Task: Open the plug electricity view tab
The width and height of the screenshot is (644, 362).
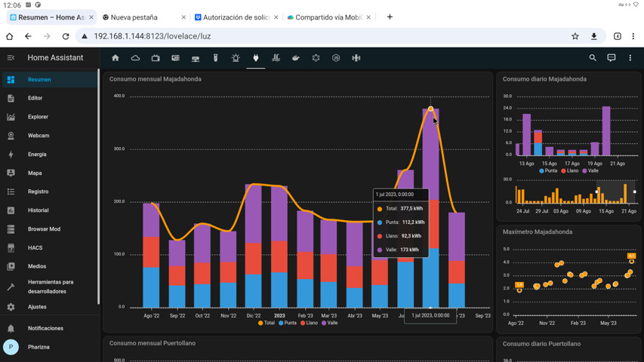Action: (x=255, y=58)
